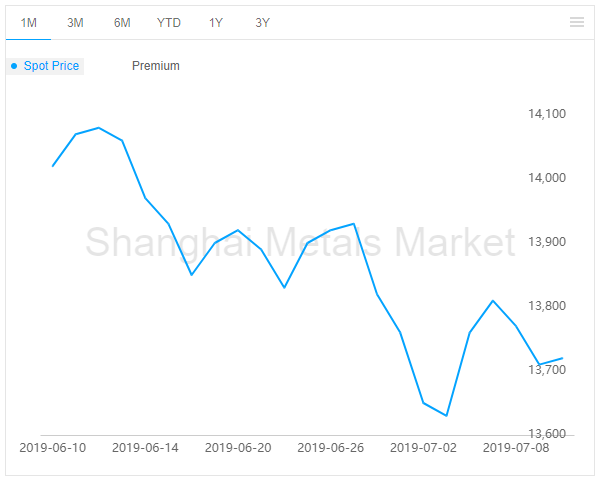Select the YTD range tab

(x=169, y=23)
